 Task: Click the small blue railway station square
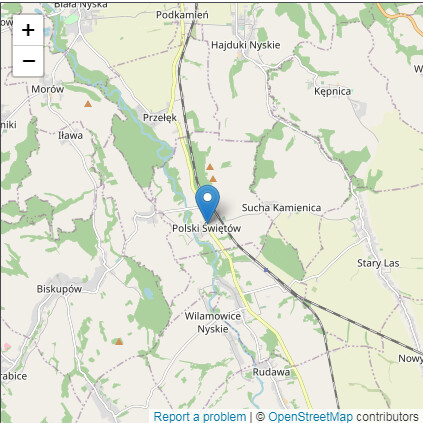266,270
